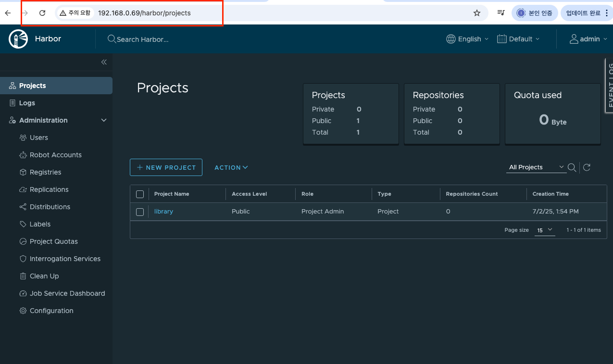
Task: Change the page size dropdown
Action: [545, 230]
